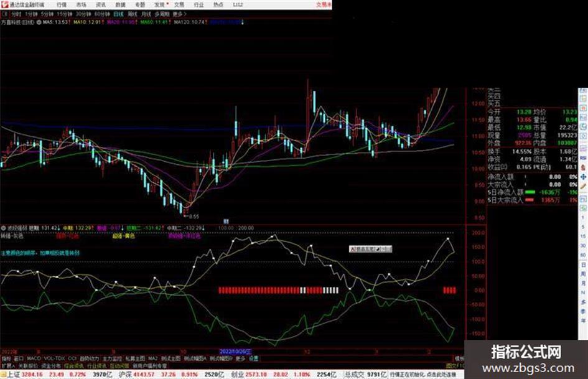Viewport: 588px width, 379px height.
Task: Switch sub-chart to the VOL-TDX indicator
Action: pos(54,358)
